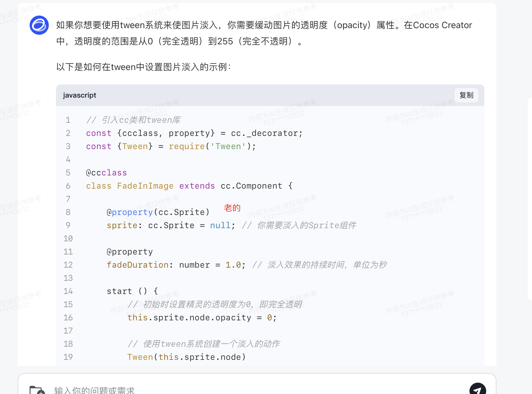
Task: Click the require keyword on line 3
Action: click(187, 146)
